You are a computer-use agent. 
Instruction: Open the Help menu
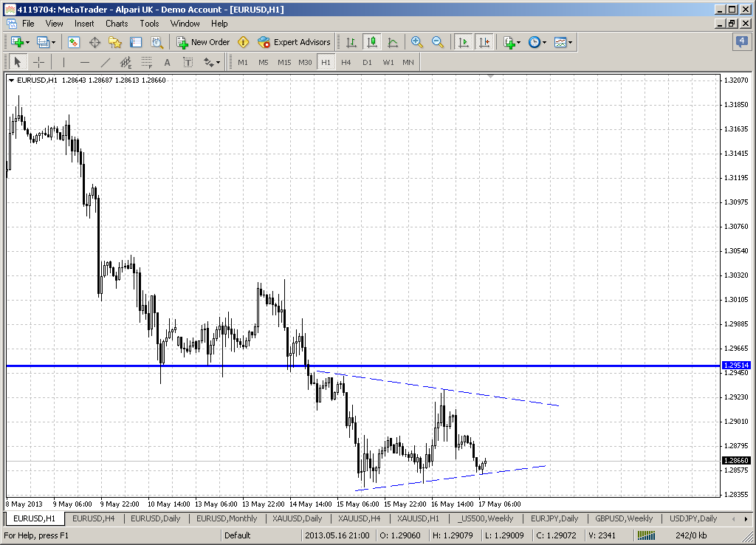pos(219,24)
